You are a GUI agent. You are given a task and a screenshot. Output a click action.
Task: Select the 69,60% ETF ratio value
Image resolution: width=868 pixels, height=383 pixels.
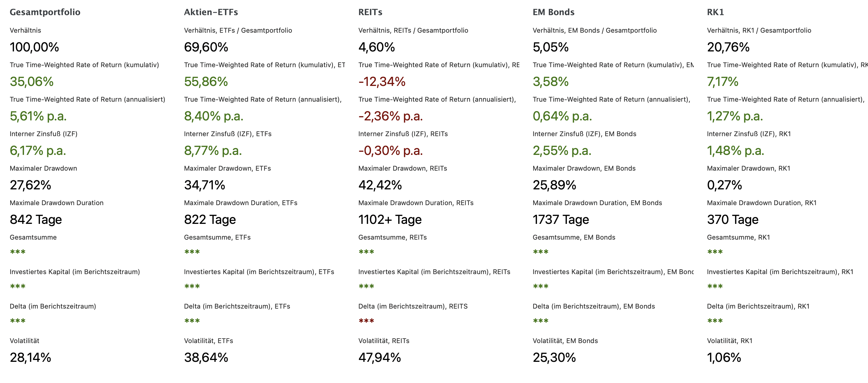(206, 47)
